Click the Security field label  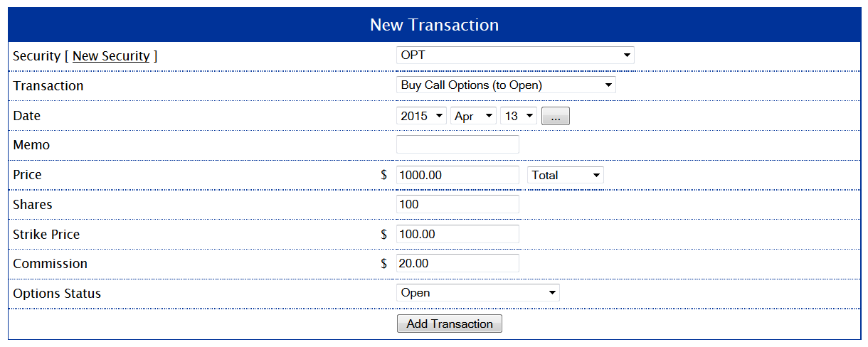point(36,56)
